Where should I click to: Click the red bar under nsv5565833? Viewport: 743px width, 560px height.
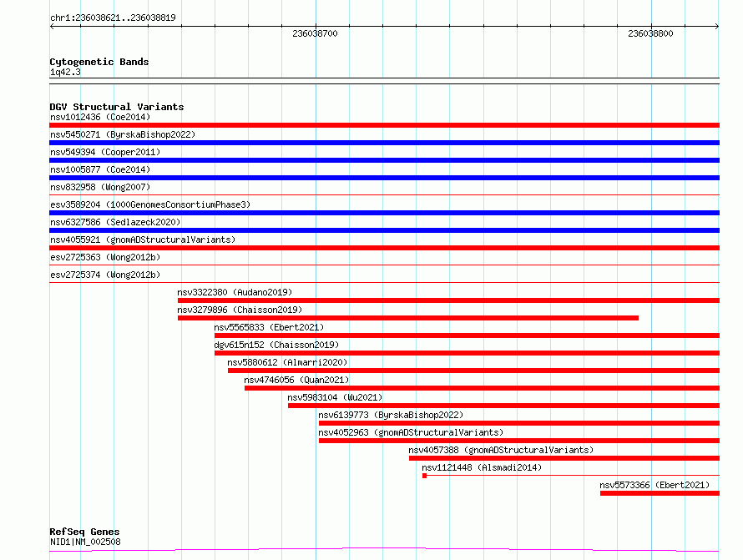pos(467,335)
